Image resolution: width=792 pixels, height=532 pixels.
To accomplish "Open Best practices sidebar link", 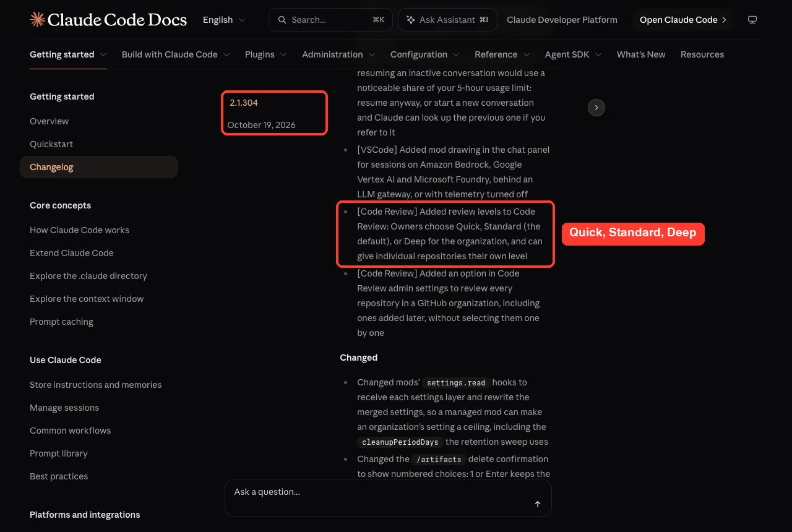I will [59, 476].
